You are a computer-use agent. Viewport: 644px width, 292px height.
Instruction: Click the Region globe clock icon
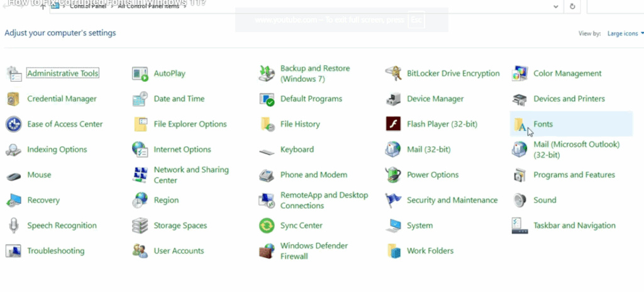pos(140,200)
